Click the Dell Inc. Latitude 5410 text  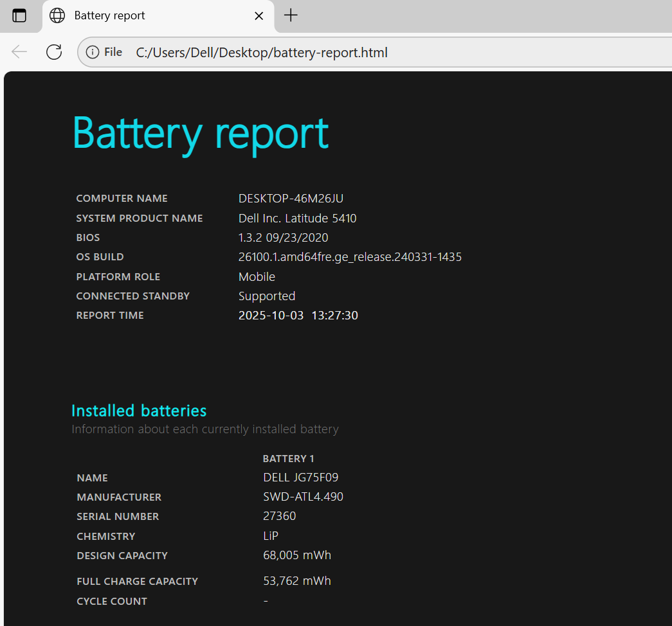click(297, 219)
